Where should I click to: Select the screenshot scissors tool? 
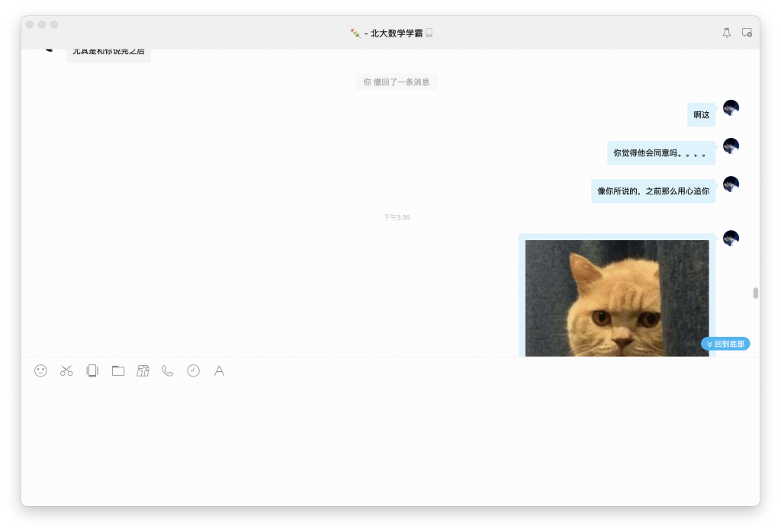click(x=66, y=370)
